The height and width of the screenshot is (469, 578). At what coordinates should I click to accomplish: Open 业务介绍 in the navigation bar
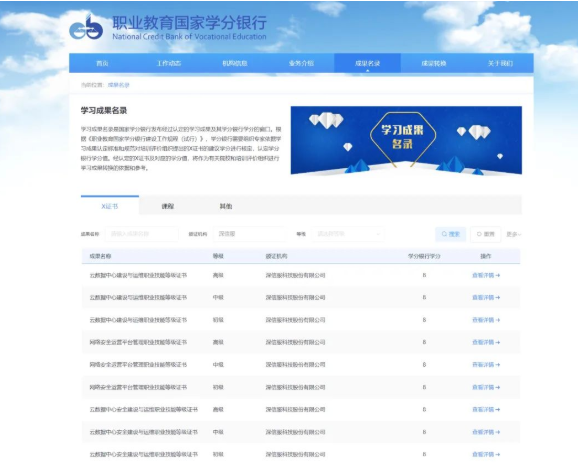point(301,63)
